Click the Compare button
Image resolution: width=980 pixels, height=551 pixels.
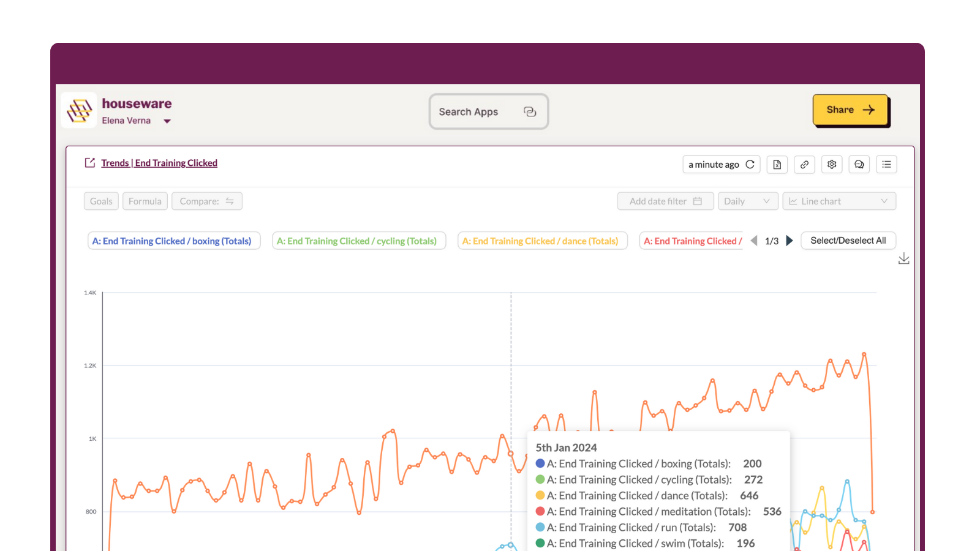(207, 201)
